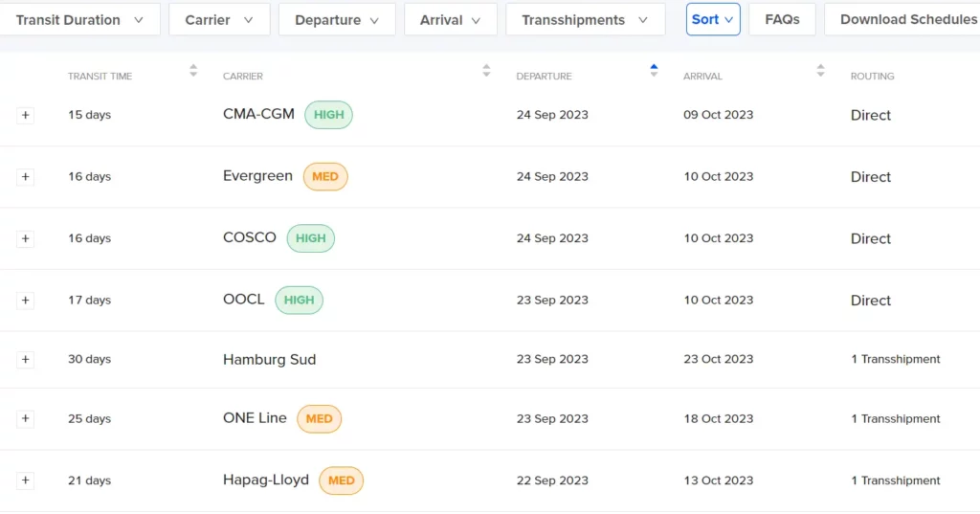The width and height of the screenshot is (980, 514).
Task: Click arrival date 09 Oct 2023
Action: pos(718,115)
